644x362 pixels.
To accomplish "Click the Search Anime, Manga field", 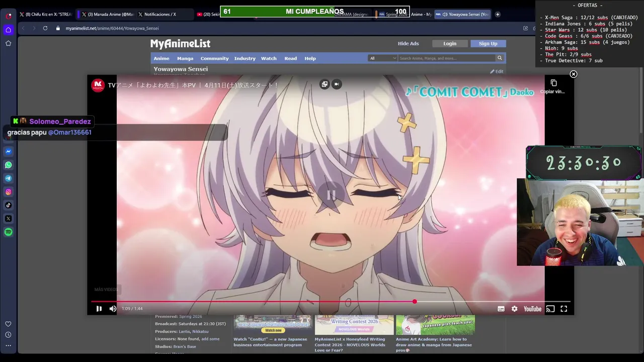I will coord(446,58).
